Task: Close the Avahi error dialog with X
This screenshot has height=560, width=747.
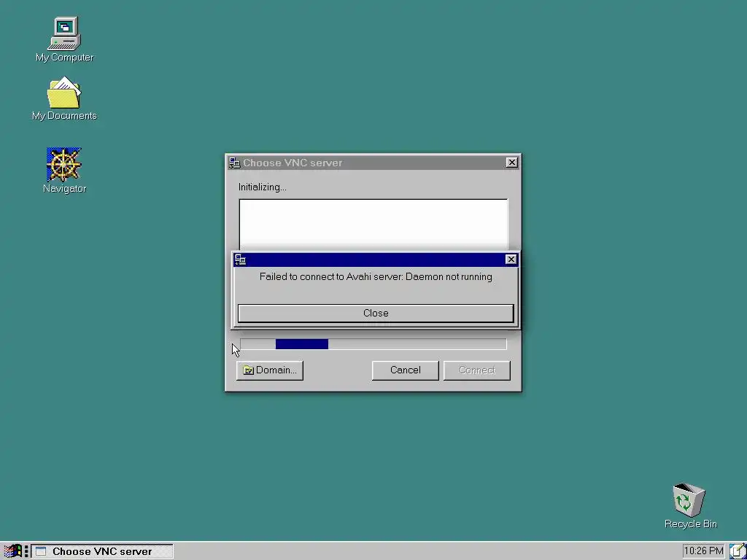Action: tap(511, 260)
